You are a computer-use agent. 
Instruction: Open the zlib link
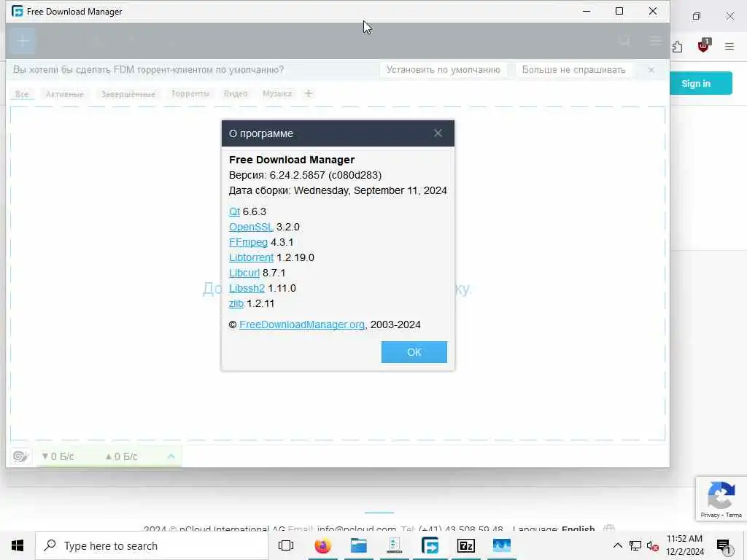click(x=236, y=303)
